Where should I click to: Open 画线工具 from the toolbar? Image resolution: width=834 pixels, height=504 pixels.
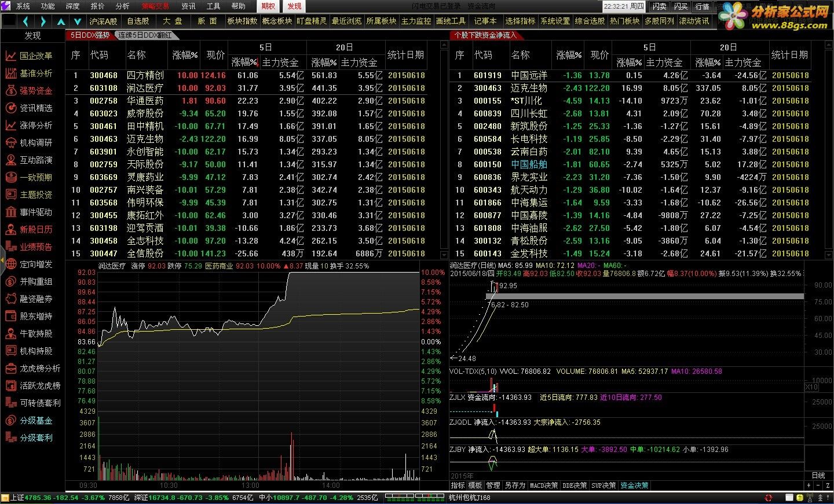tap(451, 21)
